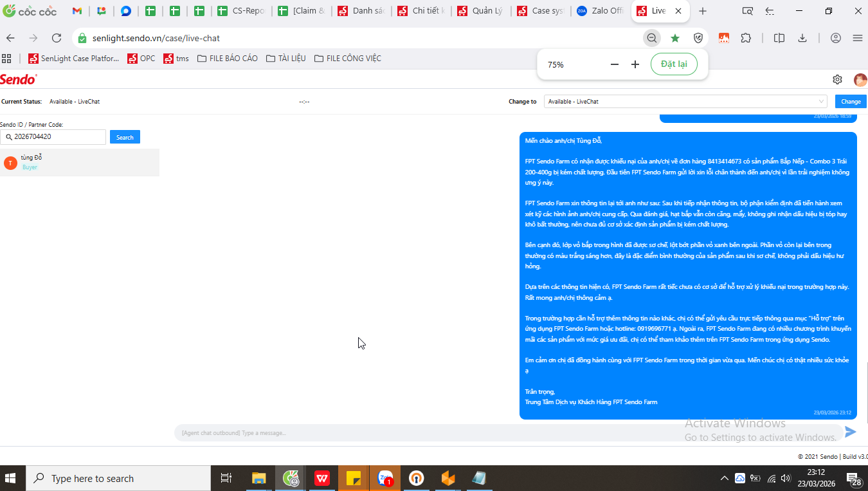Image resolution: width=868 pixels, height=491 pixels.
Task: Click the Sendo ID / Partner Code search field
Action: tap(53, 137)
